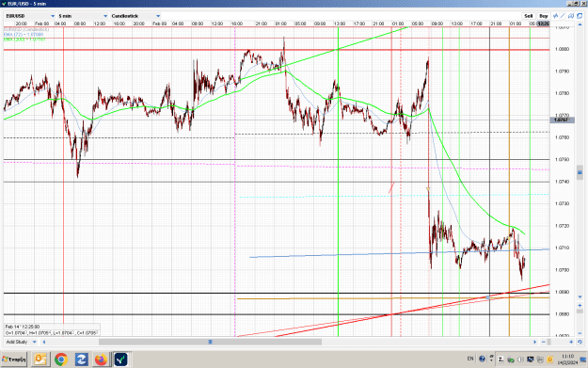Click the EN language indicator in tray

470,359
